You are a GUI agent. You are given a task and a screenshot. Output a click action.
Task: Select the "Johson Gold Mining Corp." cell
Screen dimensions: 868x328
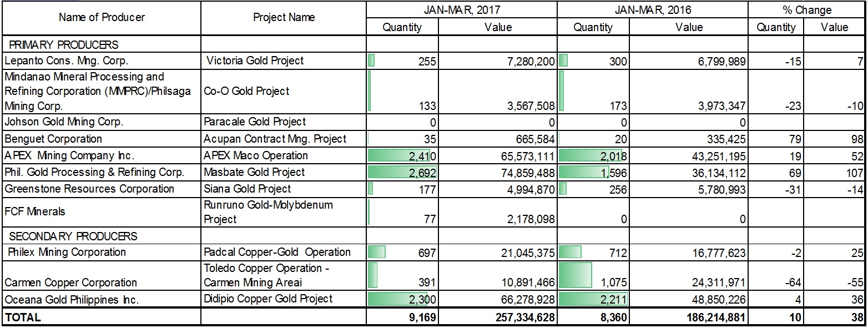coord(102,122)
